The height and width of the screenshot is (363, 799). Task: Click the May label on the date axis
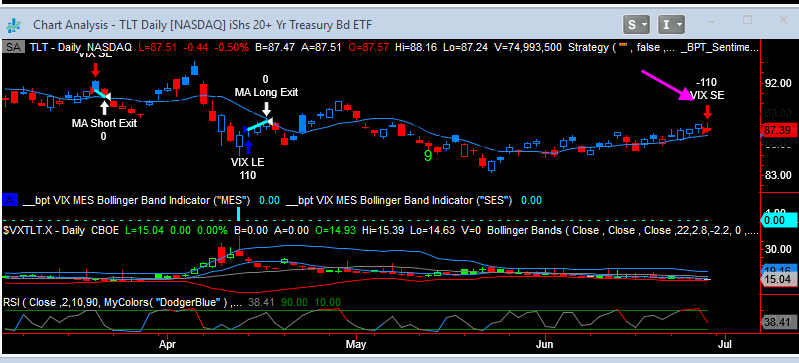tap(356, 344)
